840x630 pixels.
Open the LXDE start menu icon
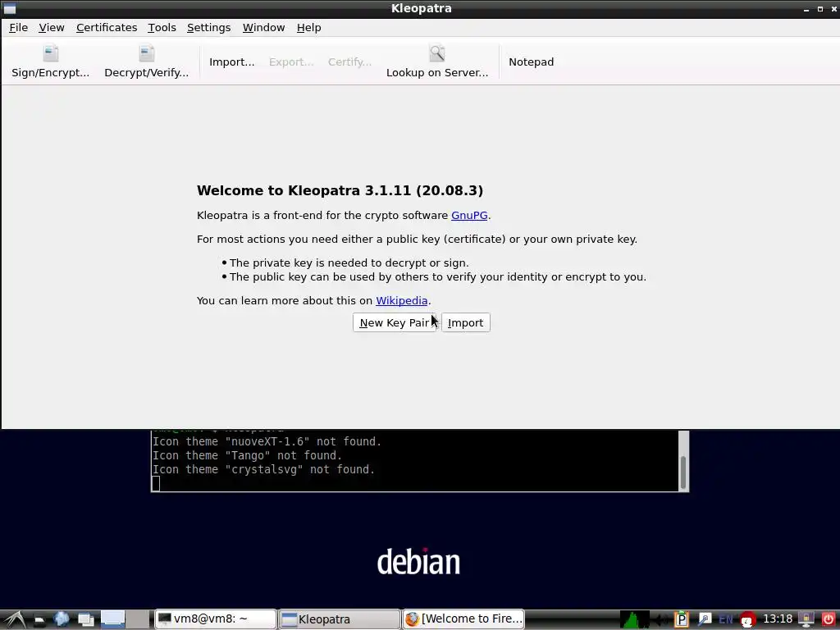[15, 619]
